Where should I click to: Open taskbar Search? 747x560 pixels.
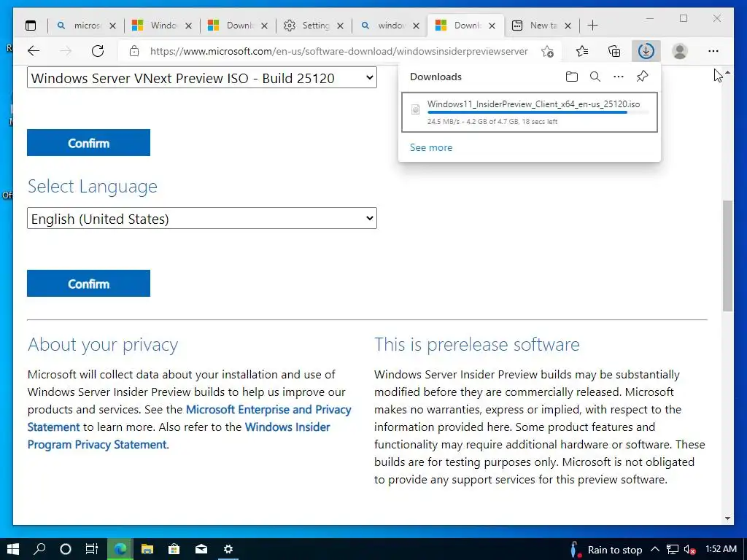[39, 550]
